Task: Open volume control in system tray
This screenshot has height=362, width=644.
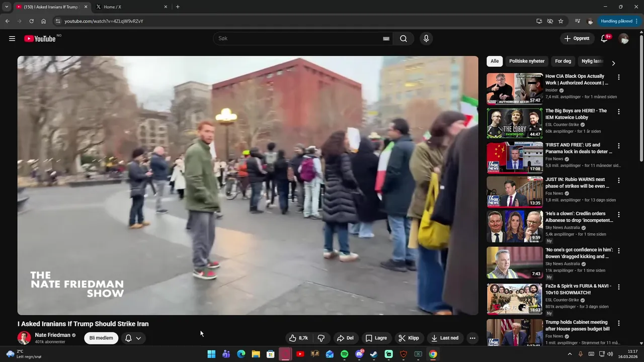Action: click(x=610, y=354)
